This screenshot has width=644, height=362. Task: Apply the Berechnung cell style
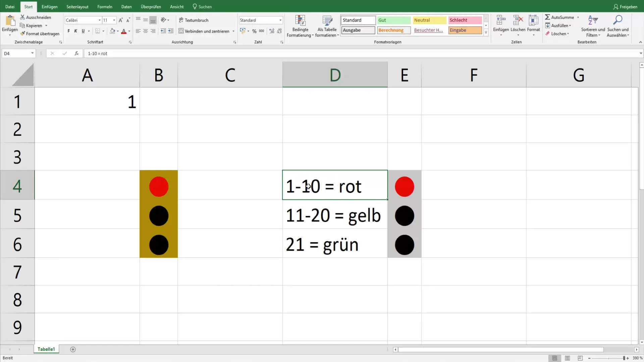pos(394,30)
